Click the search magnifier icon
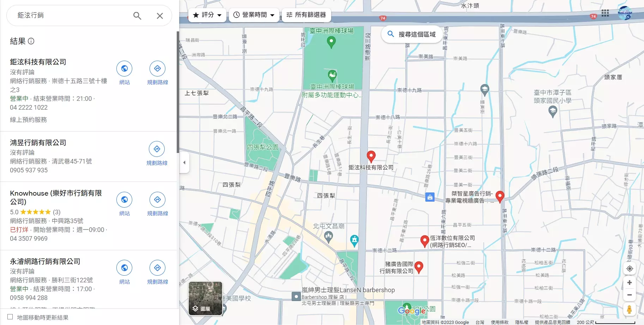Screen dimensions: 644x325 point(137,16)
